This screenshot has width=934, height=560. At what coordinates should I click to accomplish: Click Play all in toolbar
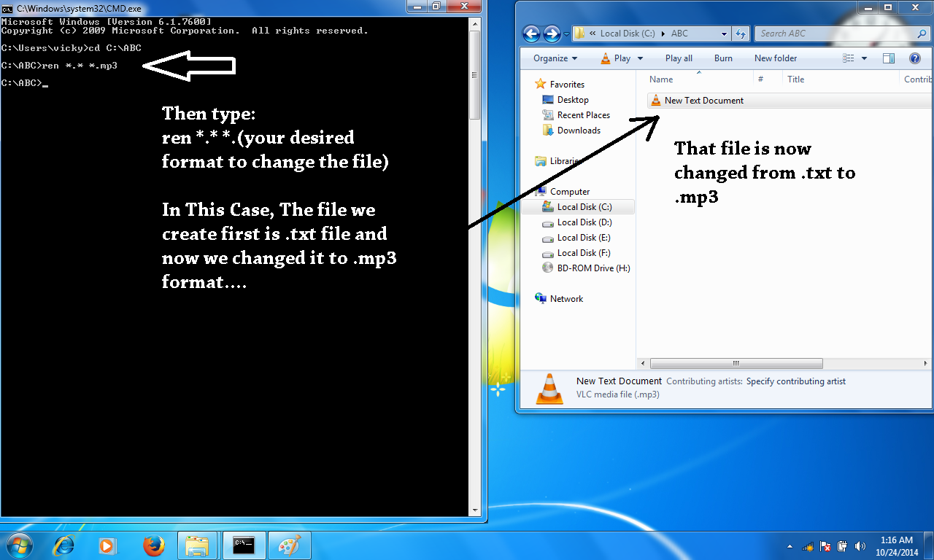679,58
